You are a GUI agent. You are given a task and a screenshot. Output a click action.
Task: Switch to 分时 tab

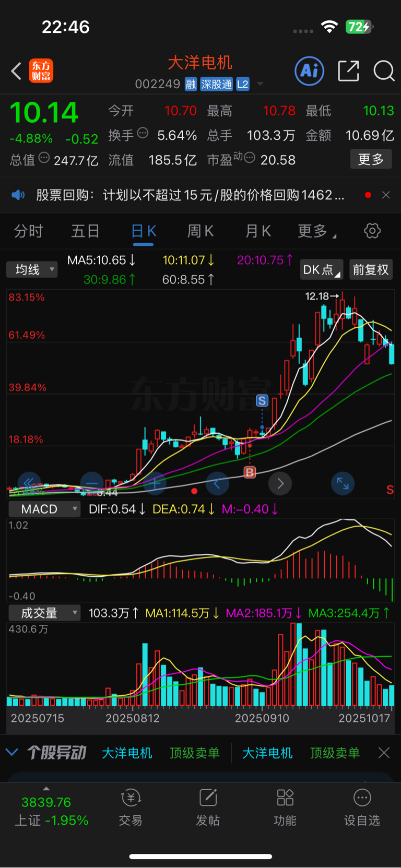click(28, 231)
